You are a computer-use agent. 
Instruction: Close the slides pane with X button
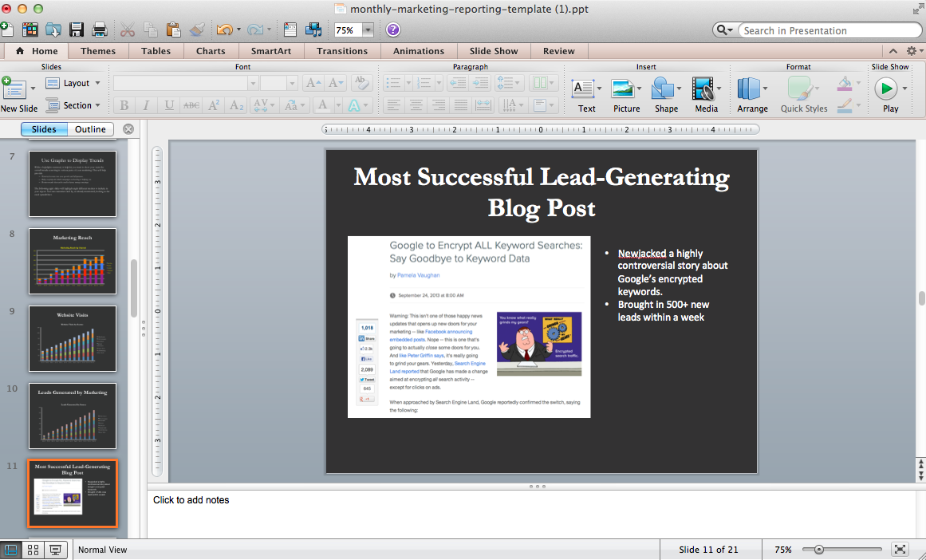point(128,129)
